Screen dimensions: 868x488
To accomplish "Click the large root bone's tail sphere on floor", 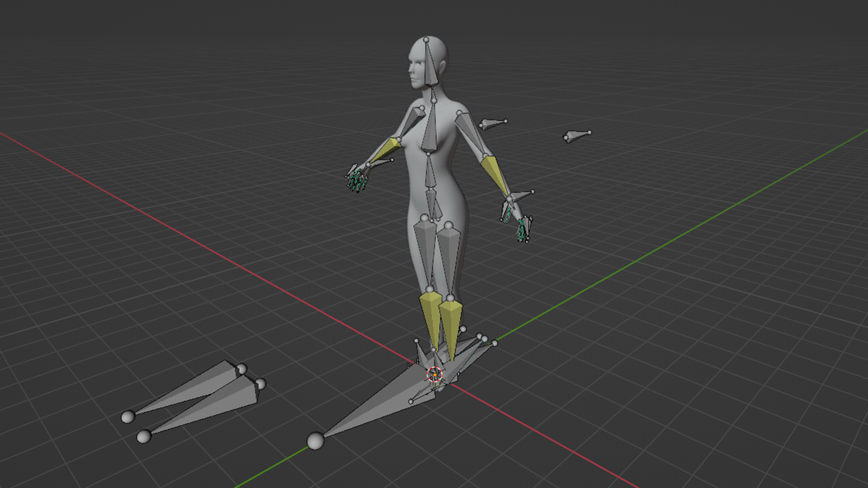I will point(316,441).
